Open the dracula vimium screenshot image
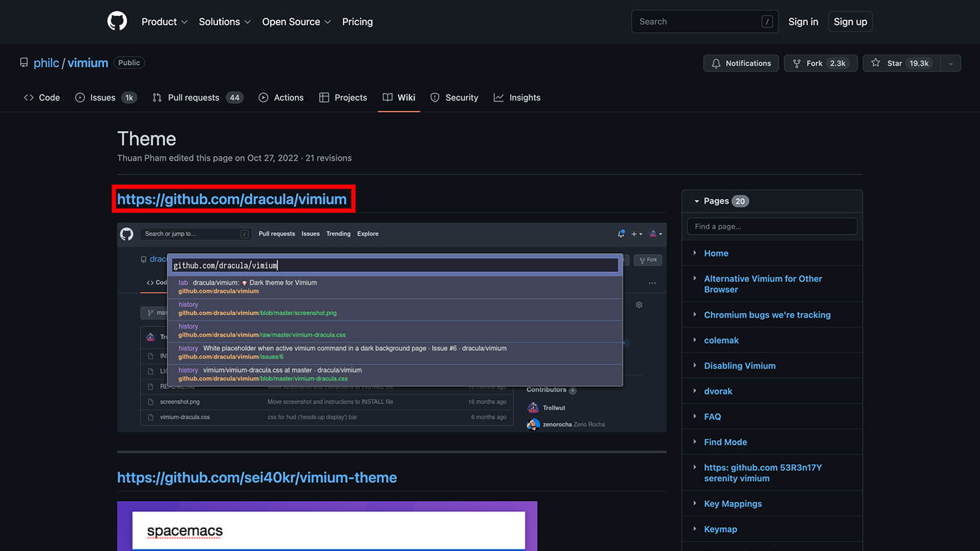The height and width of the screenshot is (551, 980). (x=391, y=328)
